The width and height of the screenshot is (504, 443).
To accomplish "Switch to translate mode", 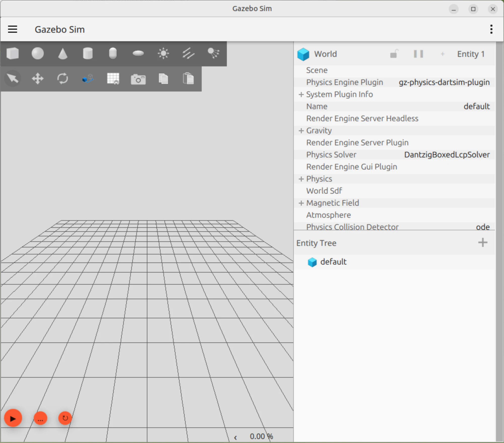I will coord(38,79).
